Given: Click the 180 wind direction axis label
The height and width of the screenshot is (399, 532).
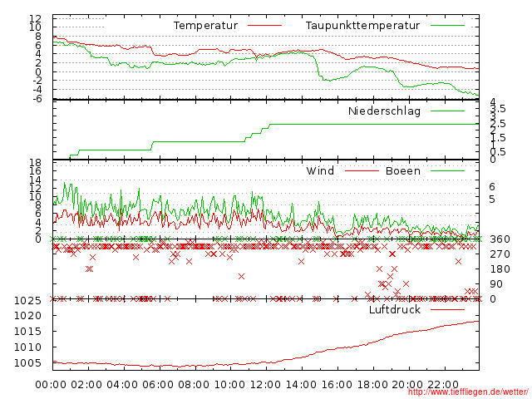Looking at the screenshot, I should click(500, 269).
